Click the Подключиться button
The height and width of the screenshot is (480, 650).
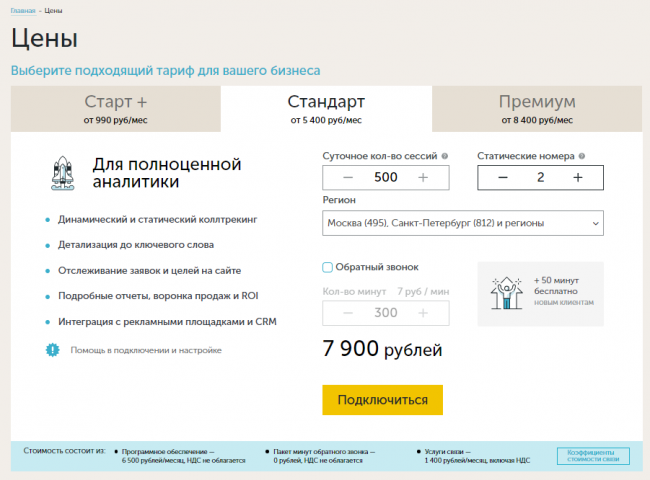tap(382, 399)
